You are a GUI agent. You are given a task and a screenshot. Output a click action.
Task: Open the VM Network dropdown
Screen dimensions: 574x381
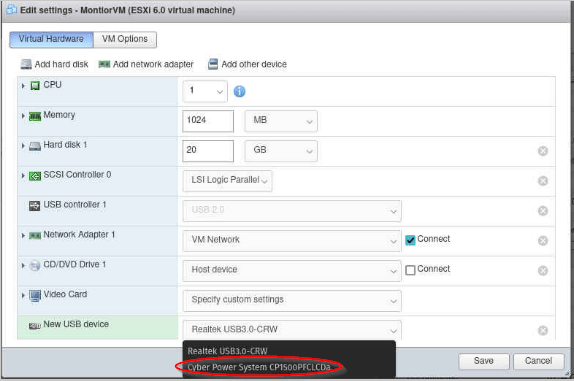point(292,240)
